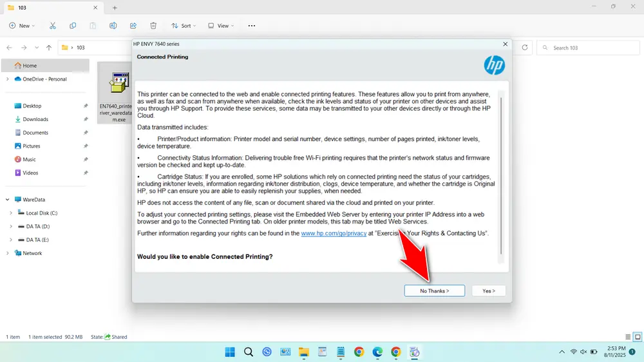Viewport: 644px width, 362px height.
Task: Click the Share icon in Explorer toolbar
Action: [x=133, y=26]
